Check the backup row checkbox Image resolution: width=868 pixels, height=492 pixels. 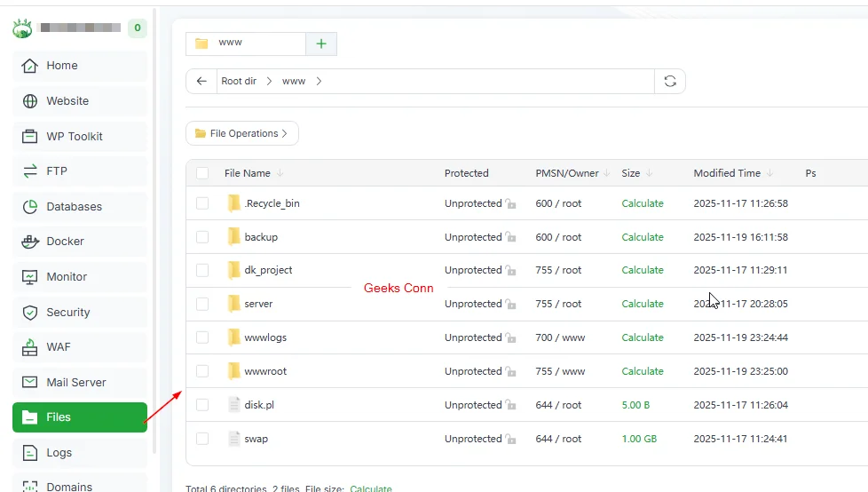(202, 237)
